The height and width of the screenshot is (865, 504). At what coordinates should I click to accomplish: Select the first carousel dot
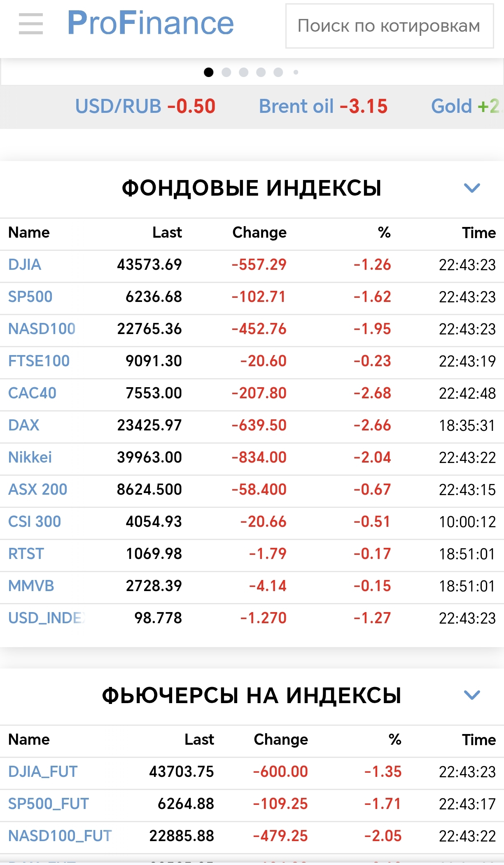(x=209, y=72)
